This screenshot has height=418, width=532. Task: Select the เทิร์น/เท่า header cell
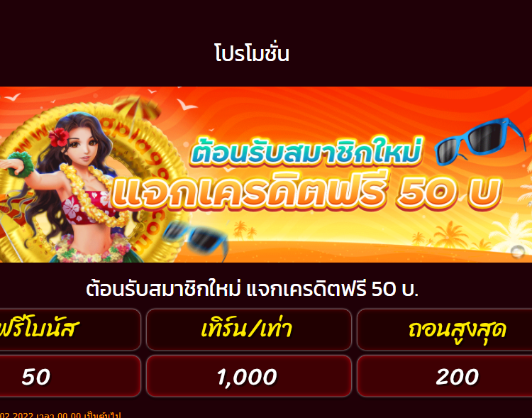coord(249,329)
